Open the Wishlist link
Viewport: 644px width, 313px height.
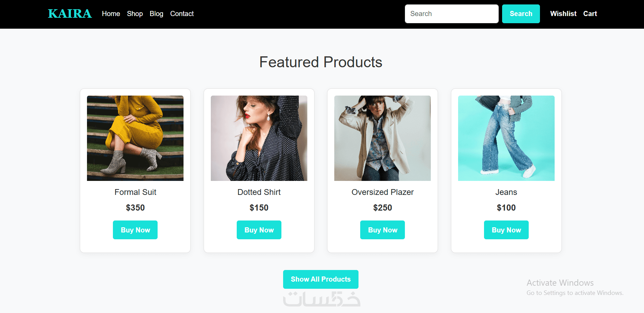563,14
